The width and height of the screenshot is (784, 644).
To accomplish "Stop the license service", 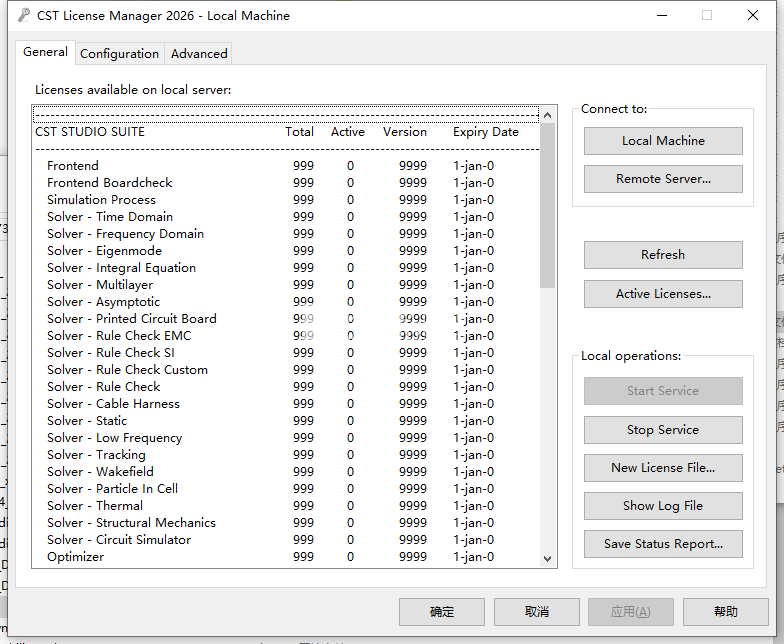I will pos(663,430).
